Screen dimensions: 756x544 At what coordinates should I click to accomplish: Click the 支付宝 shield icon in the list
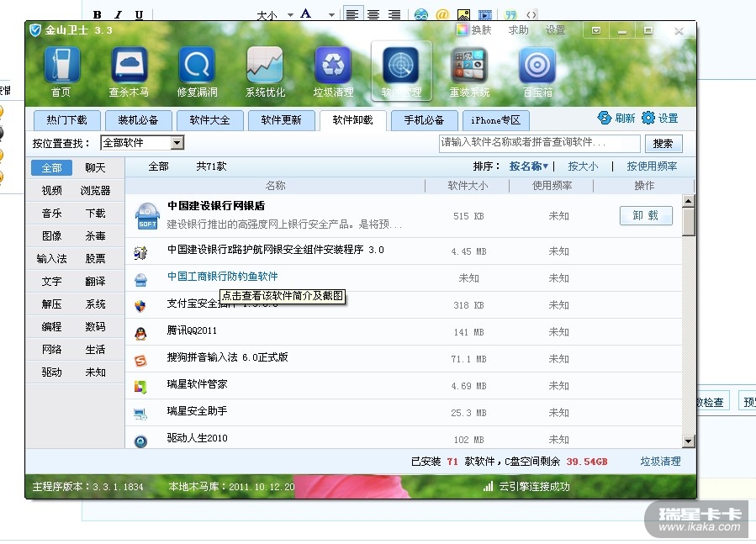(x=140, y=306)
